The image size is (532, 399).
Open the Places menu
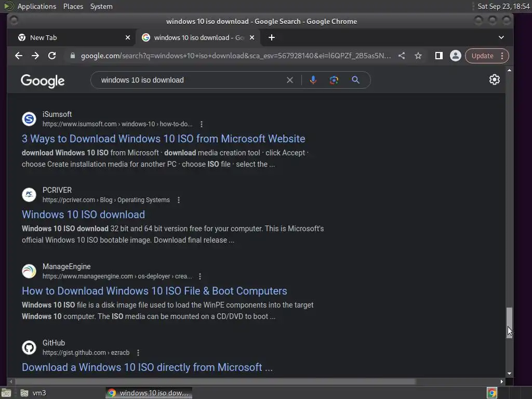(x=73, y=6)
